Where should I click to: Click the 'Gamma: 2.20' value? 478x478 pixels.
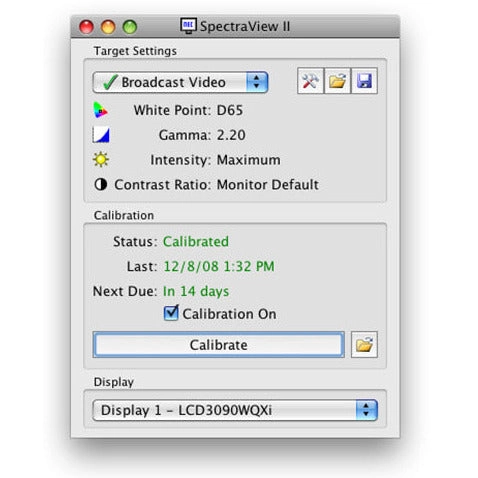(231, 135)
